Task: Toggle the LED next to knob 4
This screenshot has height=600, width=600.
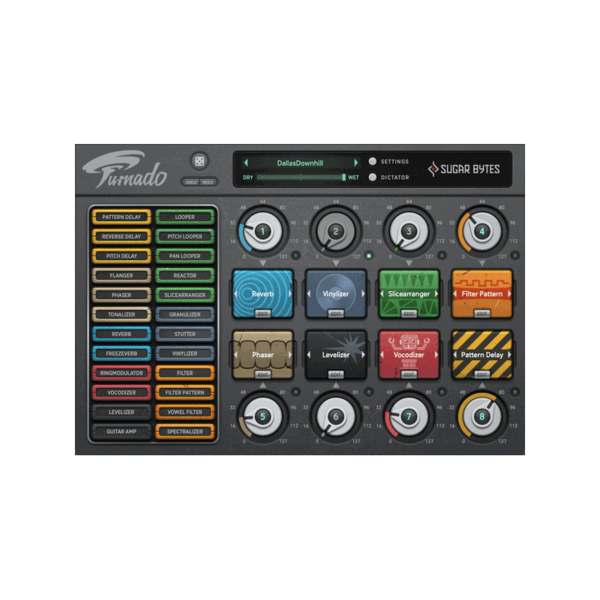Action: [x=515, y=255]
